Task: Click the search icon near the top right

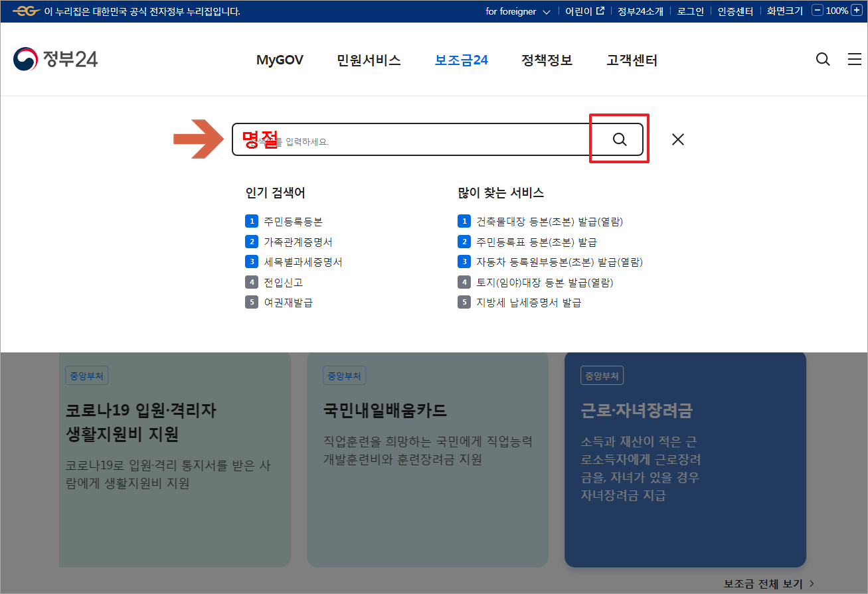Action: tap(823, 59)
